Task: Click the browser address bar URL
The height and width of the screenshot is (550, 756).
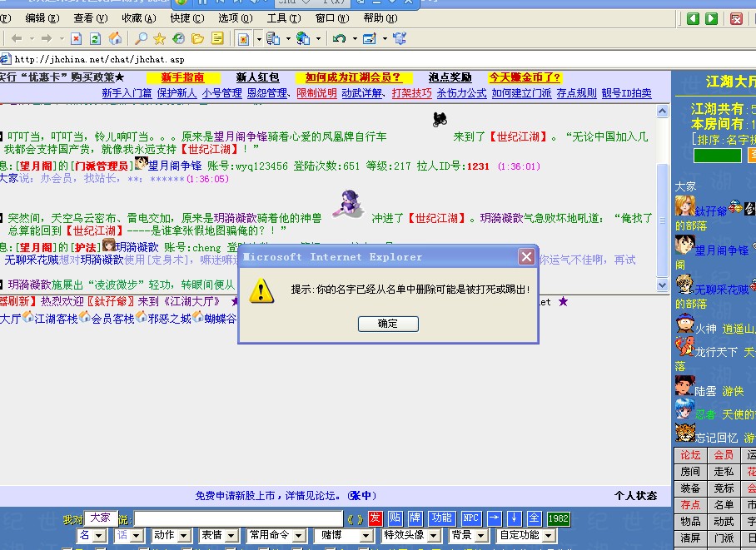Action: pyautogui.click(x=99, y=60)
